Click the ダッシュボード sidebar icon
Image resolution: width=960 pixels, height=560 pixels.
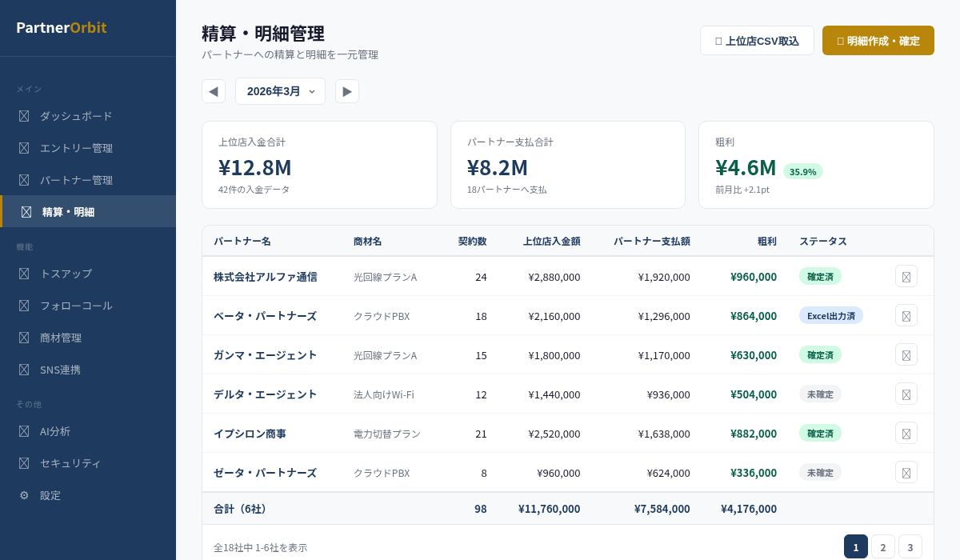click(x=24, y=116)
